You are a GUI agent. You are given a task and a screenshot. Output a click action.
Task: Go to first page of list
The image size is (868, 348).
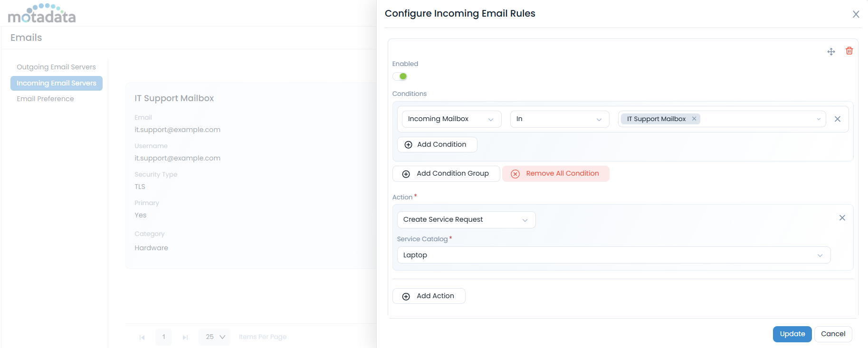[x=142, y=337]
